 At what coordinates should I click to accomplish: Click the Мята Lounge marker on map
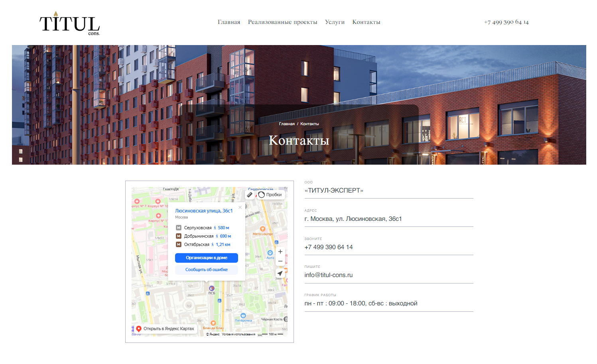262,229
